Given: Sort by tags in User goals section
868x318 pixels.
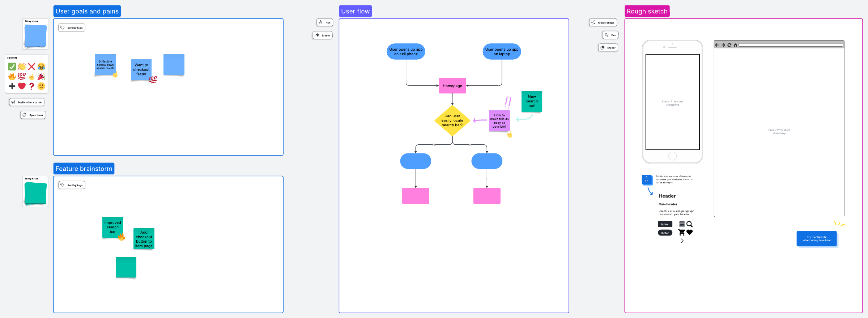Looking at the screenshot, I should [72, 28].
